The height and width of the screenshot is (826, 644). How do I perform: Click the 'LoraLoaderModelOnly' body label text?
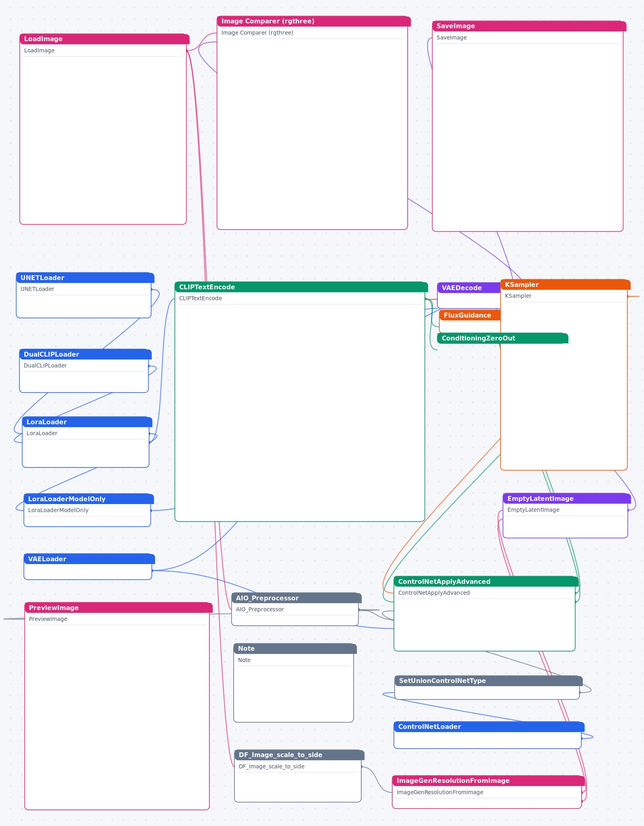pyautogui.click(x=58, y=511)
